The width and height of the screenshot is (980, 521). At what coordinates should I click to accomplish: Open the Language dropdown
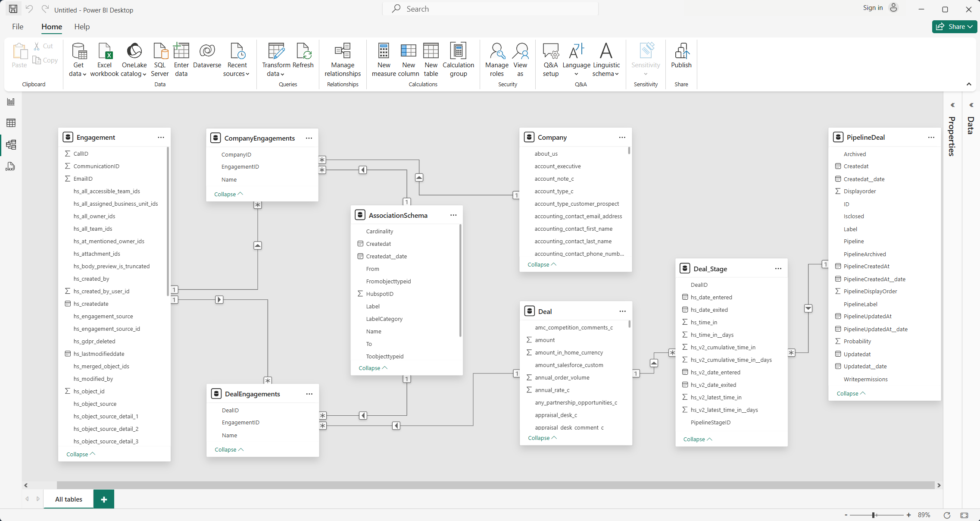pos(576,60)
